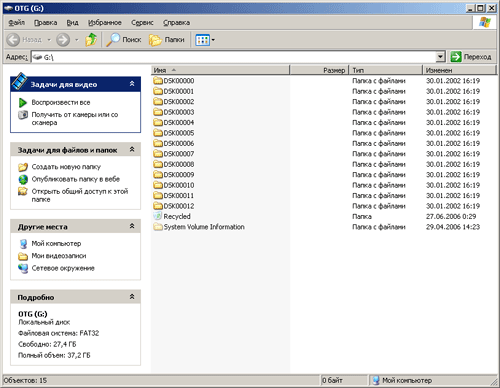The width and height of the screenshot is (500, 388).
Task: Sort by the Тип column header
Action: 386,70
